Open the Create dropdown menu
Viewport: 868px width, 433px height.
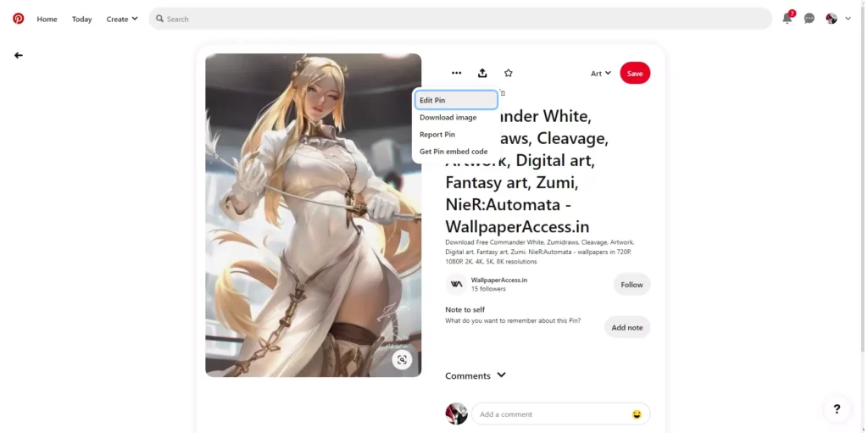pos(122,19)
